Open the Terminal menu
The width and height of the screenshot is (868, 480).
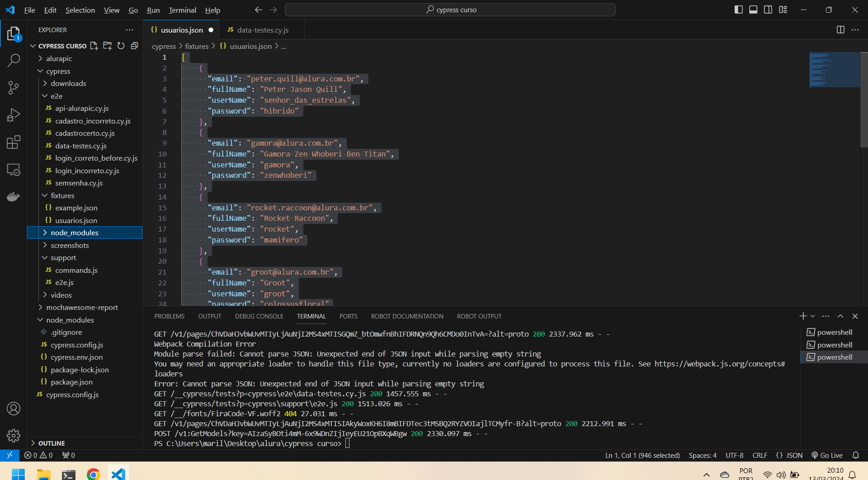(x=182, y=10)
